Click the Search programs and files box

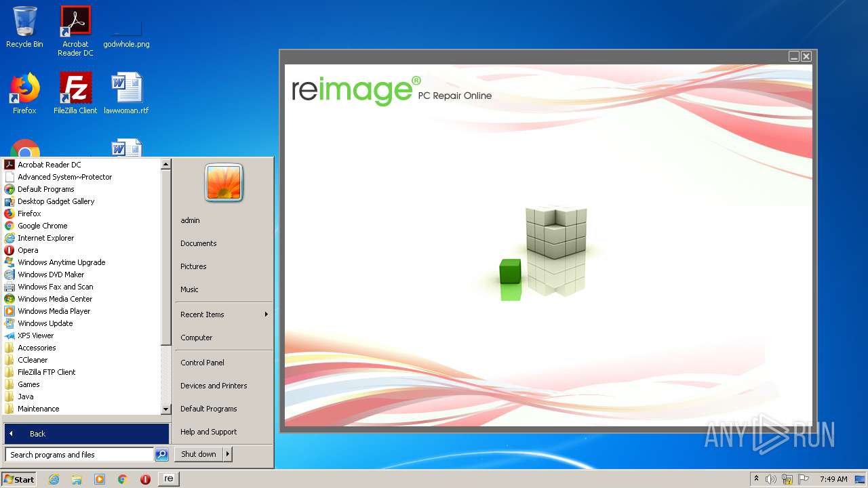[x=79, y=455]
